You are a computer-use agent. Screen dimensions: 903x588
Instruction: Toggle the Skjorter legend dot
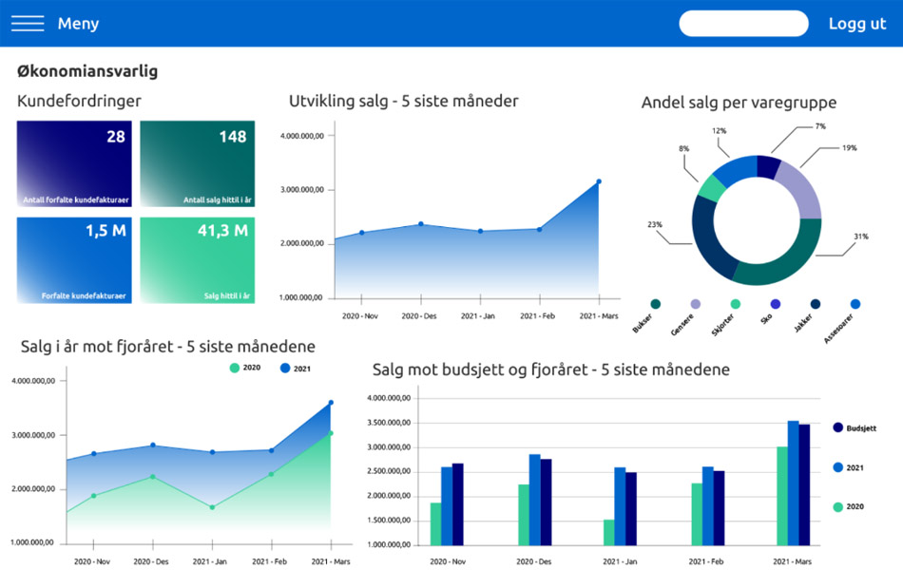736,304
